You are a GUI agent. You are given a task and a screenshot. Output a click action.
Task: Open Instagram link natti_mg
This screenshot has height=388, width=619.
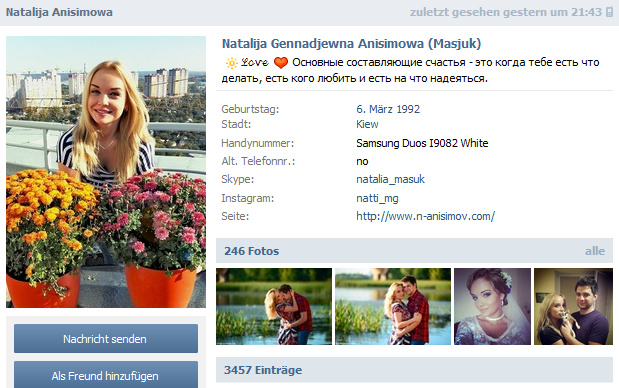[377, 198]
